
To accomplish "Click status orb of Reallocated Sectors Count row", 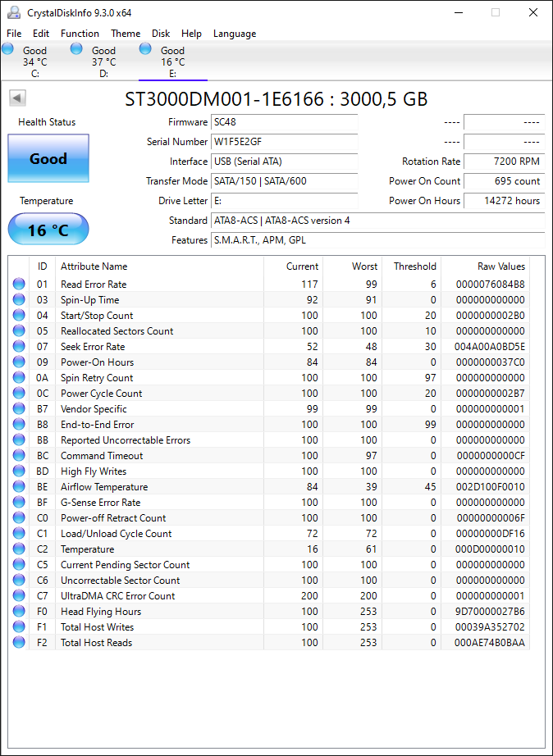I will click(19, 330).
